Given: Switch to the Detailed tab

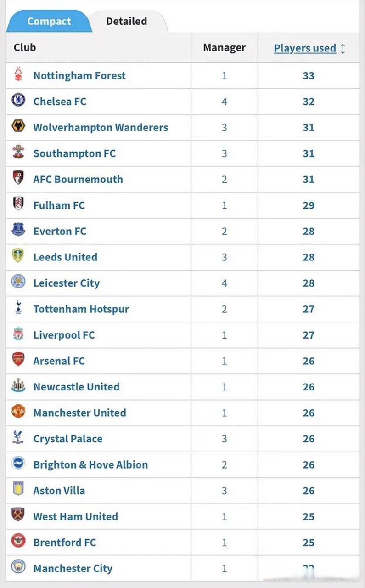Looking at the screenshot, I should (x=126, y=21).
